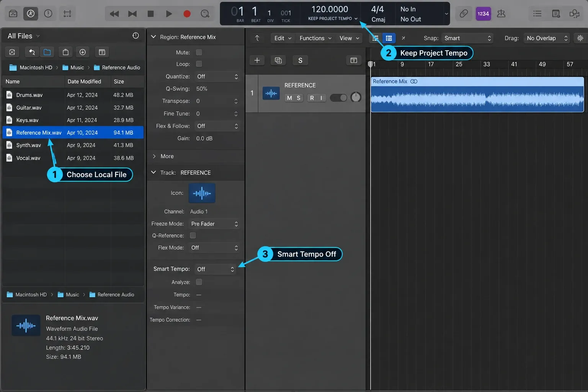
Task: Check the Analyze checkbox under Smart Tempo
Action: click(x=199, y=282)
